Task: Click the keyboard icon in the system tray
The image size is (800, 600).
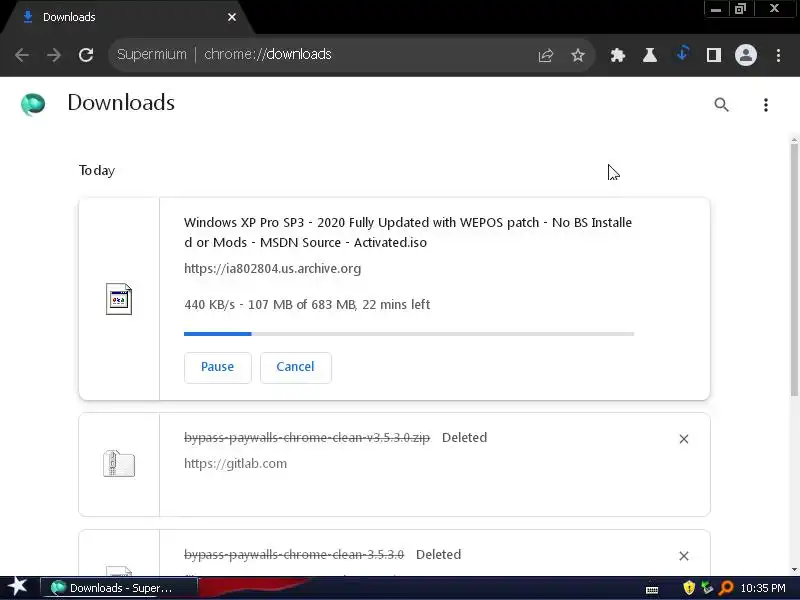Action: (x=652, y=590)
